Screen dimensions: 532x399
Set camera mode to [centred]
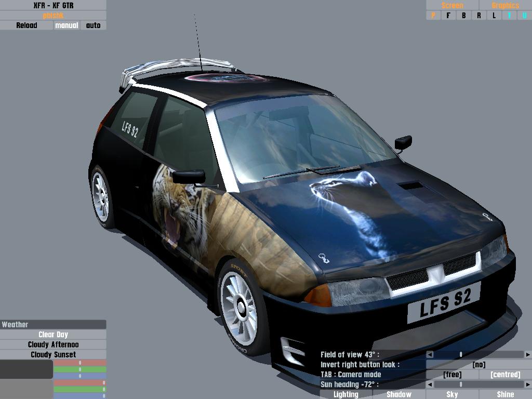coord(506,374)
